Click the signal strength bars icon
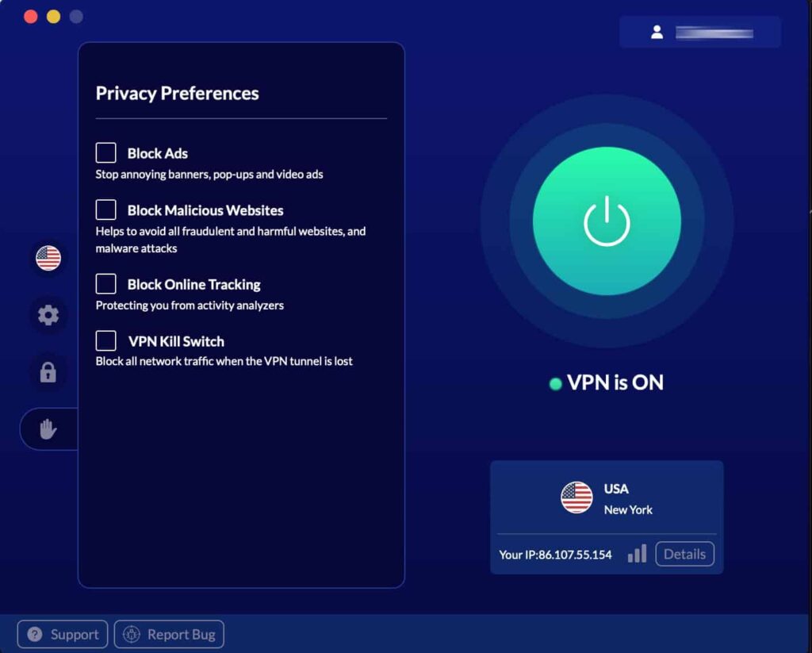This screenshot has width=812, height=653. tap(637, 554)
